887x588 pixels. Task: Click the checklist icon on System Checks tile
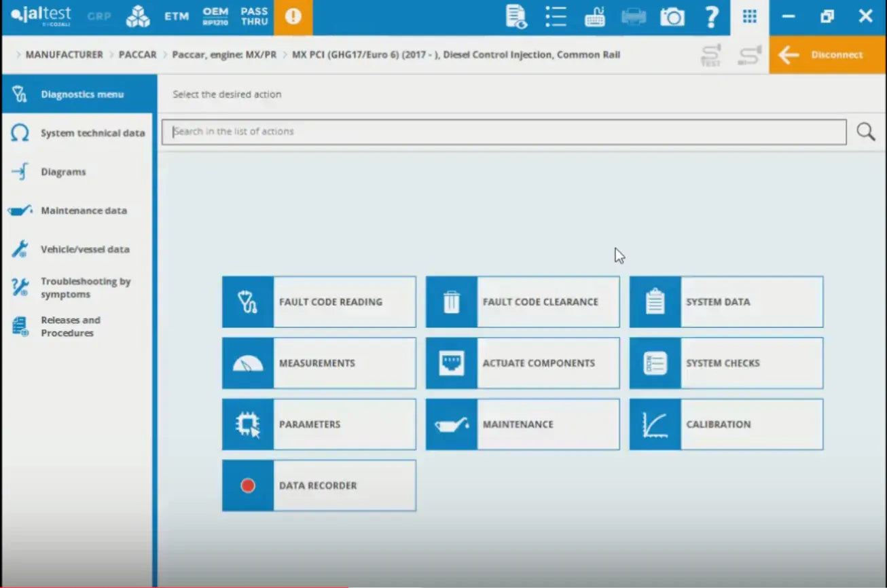(655, 363)
